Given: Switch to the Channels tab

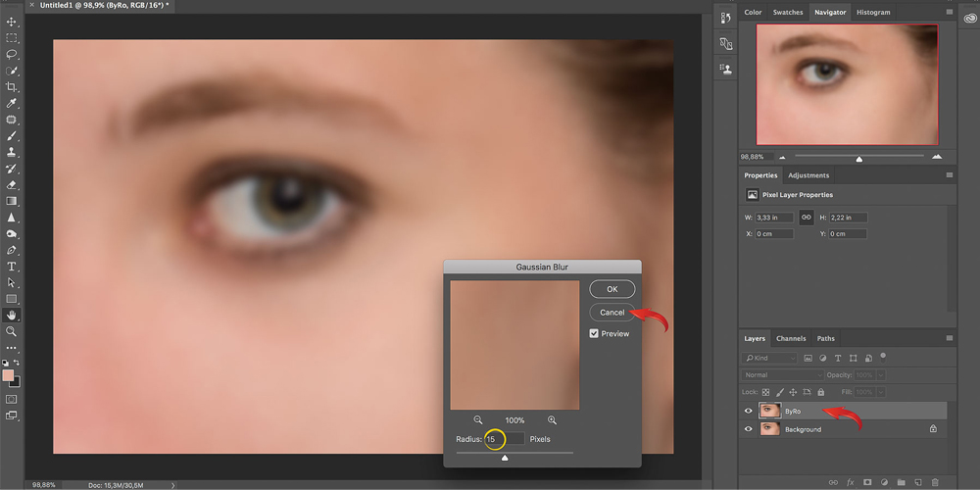Looking at the screenshot, I should [x=791, y=338].
